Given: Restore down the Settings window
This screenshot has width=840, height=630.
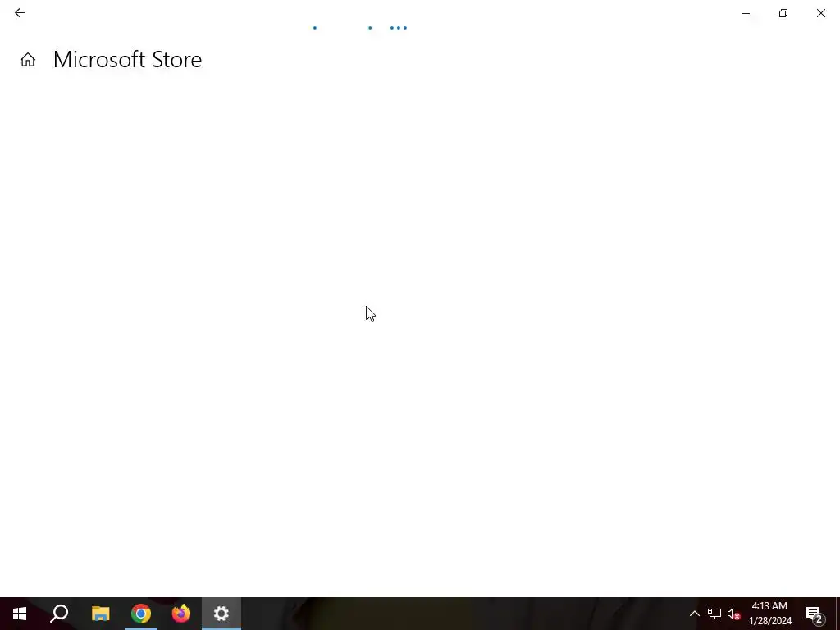Looking at the screenshot, I should pyautogui.click(x=783, y=13).
